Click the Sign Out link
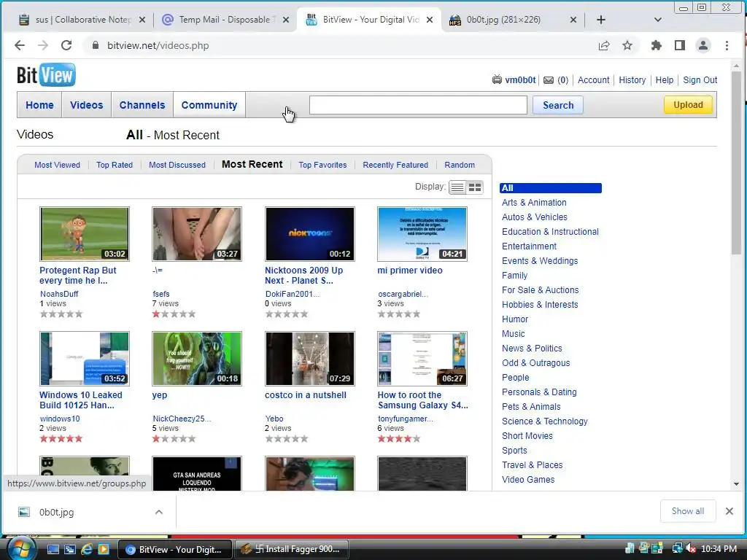 [x=700, y=80]
